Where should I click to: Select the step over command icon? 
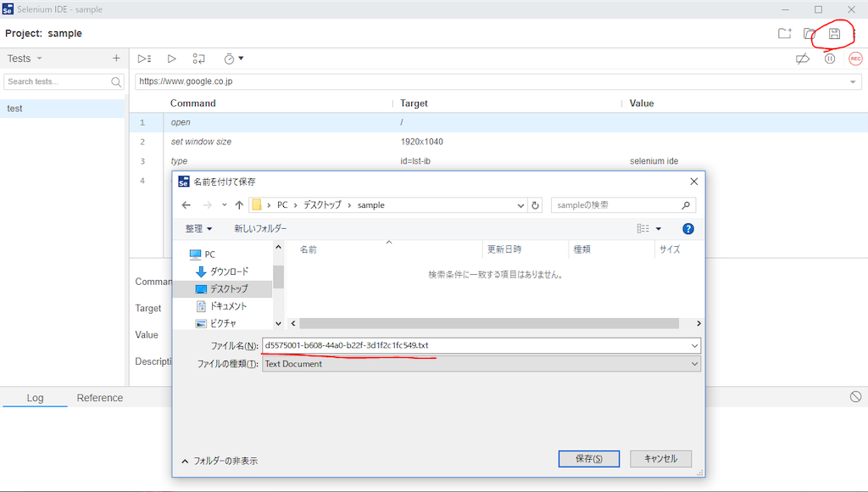pyautogui.click(x=198, y=59)
